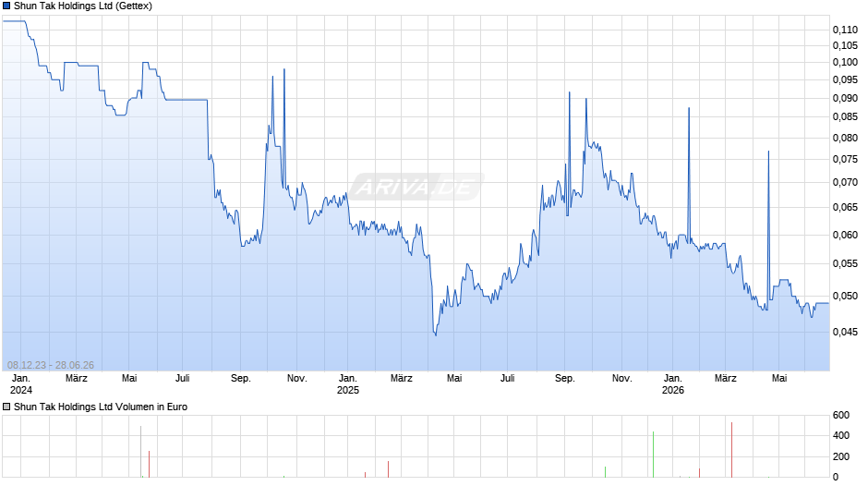Click the 0,055 price axis value

point(845,263)
